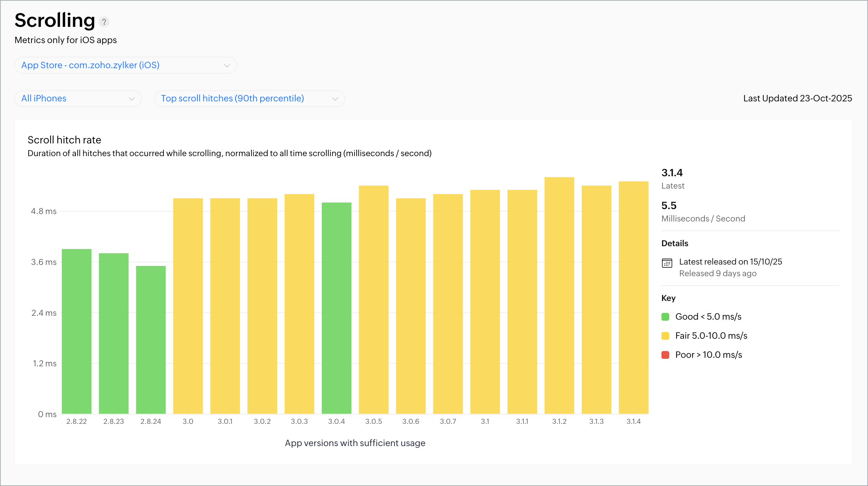The image size is (868, 486).
Task: Open the Top scroll hitches percentile dropdown
Action: pyautogui.click(x=249, y=99)
